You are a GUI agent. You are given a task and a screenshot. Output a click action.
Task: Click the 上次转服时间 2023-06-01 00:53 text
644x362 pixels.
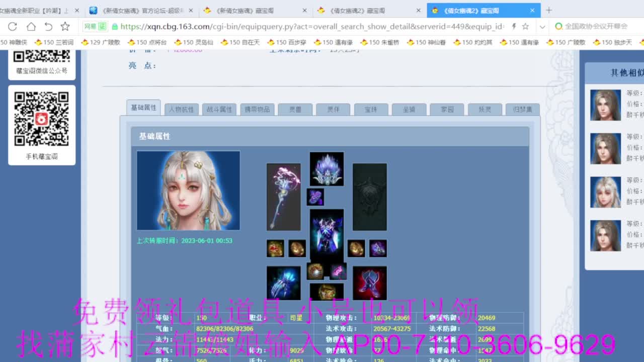[x=185, y=241]
